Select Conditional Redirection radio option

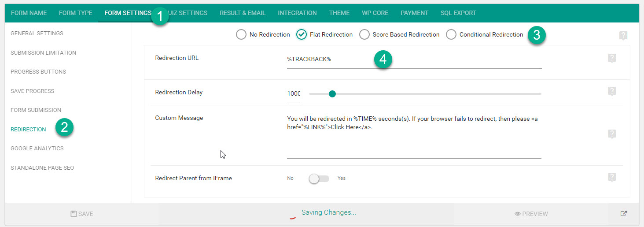[451, 34]
